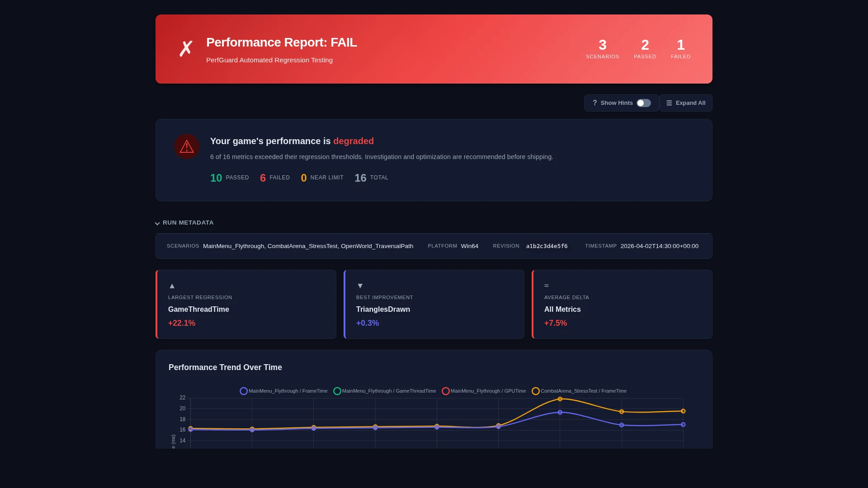Click the approximation icon on Average Delta card
This screenshot has height=488, width=868.
(546, 285)
